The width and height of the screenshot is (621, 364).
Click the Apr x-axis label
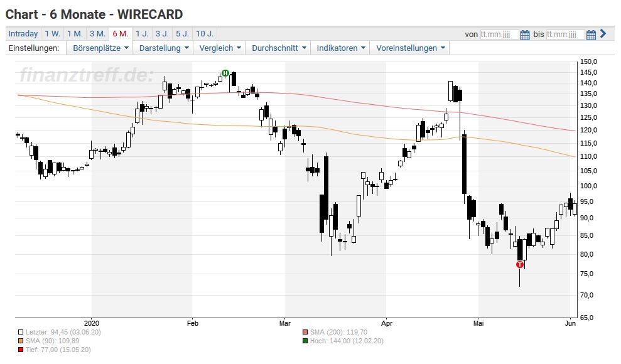pyautogui.click(x=387, y=323)
